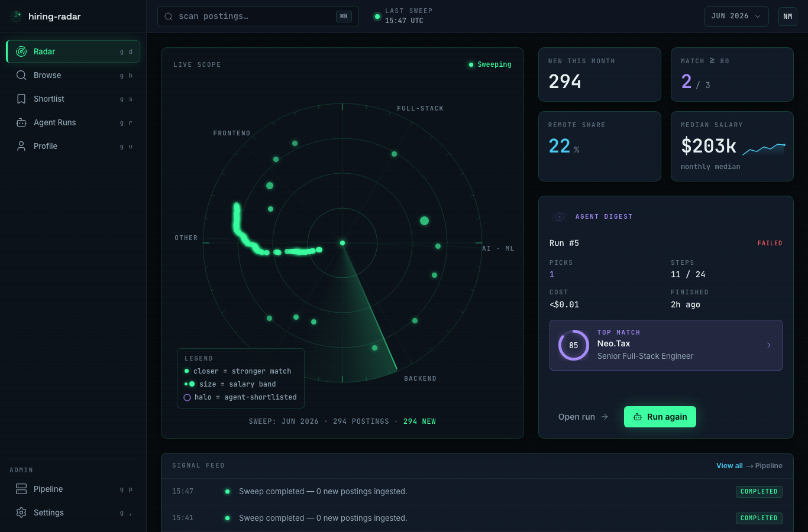Click the Profile person icon
Image resolution: width=808 pixels, height=532 pixels.
pos(21,146)
